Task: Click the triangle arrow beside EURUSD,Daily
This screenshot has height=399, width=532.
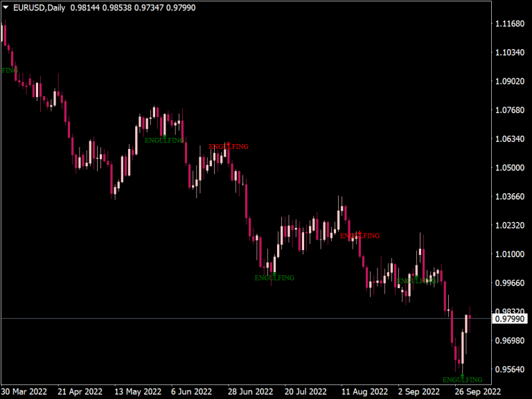Action: (6, 7)
